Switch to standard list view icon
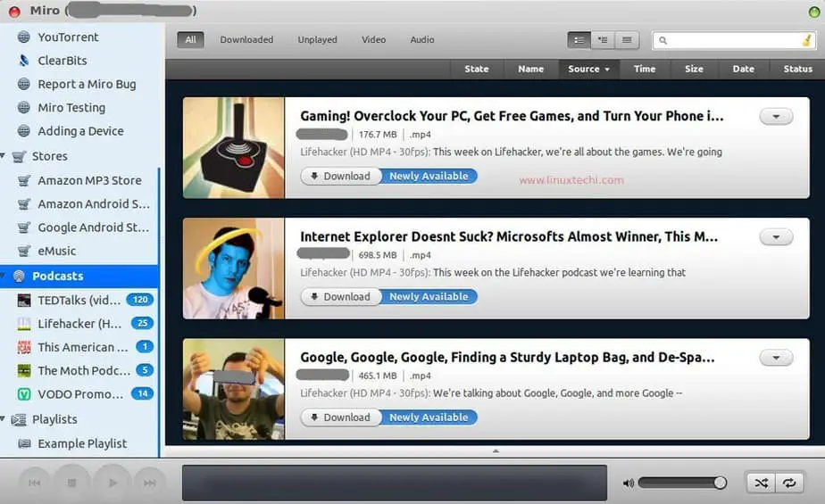This screenshot has height=504, width=825. point(579,40)
